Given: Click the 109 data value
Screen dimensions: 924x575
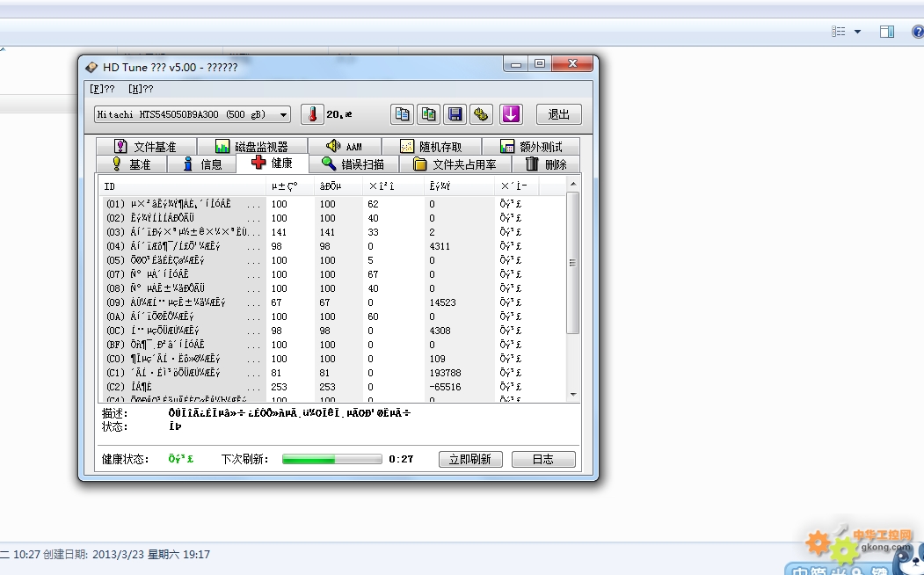Looking at the screenshot, I should click(x=437, y=359).
